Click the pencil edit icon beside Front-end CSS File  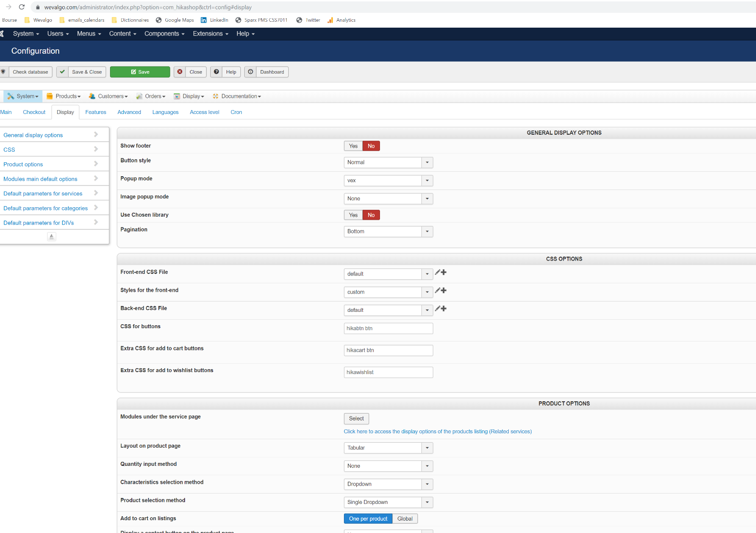tap(437, 272)
